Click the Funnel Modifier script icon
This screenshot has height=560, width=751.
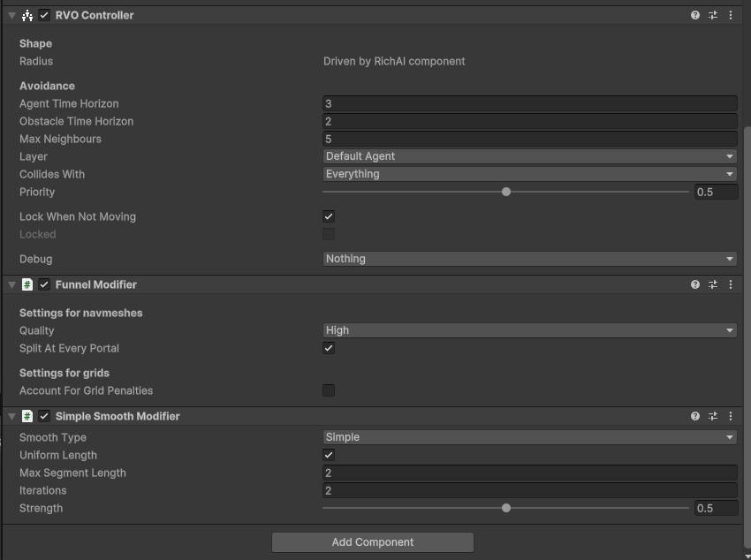pyautogui.click(x=27, y=284)
